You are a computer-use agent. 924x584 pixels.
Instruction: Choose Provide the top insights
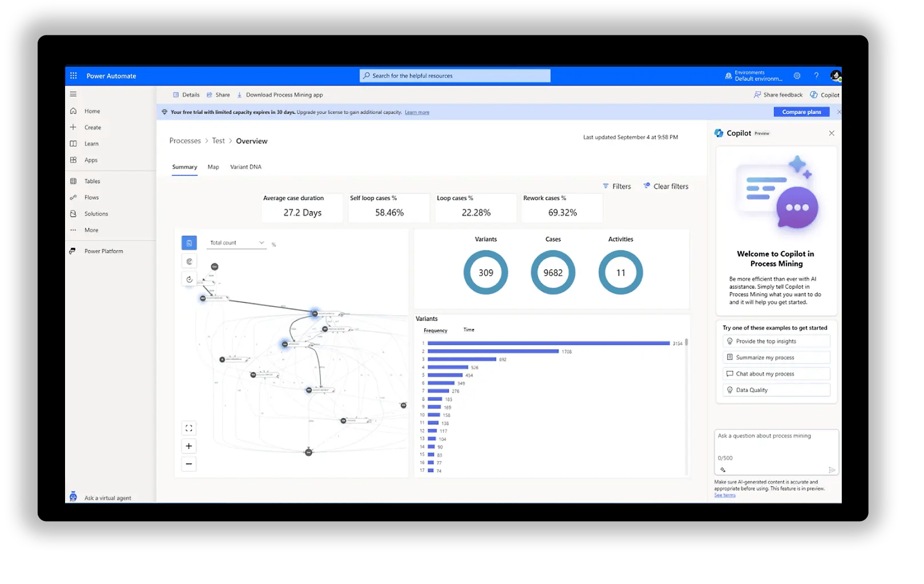pos(776,342)
